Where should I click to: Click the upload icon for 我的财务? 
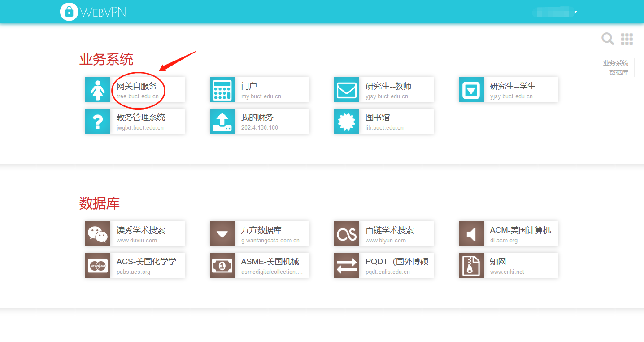tap(222, 121)
